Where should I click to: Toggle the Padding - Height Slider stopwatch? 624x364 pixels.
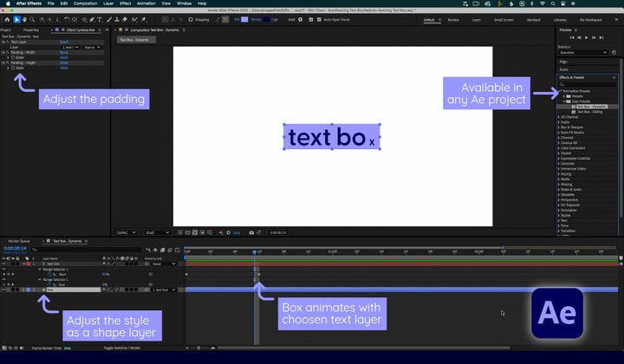(x=13, y=68)
